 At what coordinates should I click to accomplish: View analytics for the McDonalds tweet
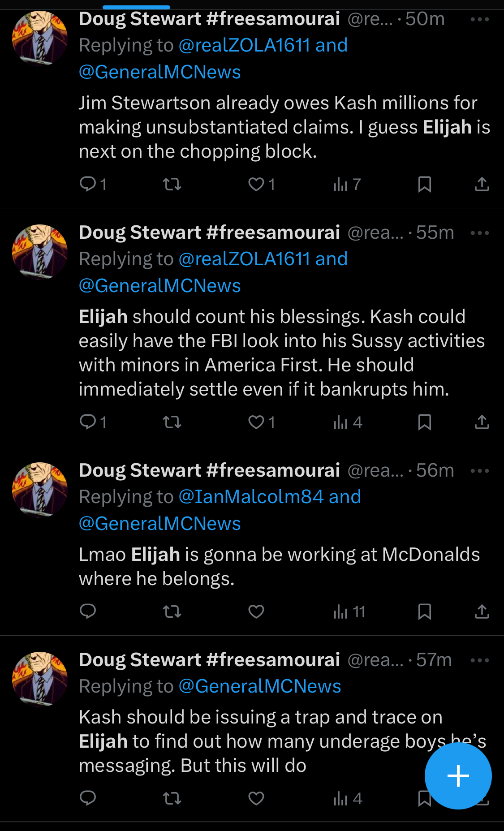click(349, 611)
